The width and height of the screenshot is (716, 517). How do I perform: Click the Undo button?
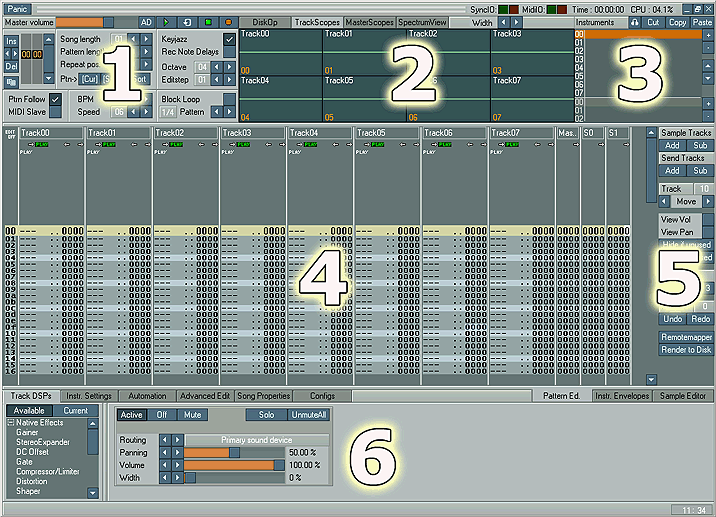(673, 319)
